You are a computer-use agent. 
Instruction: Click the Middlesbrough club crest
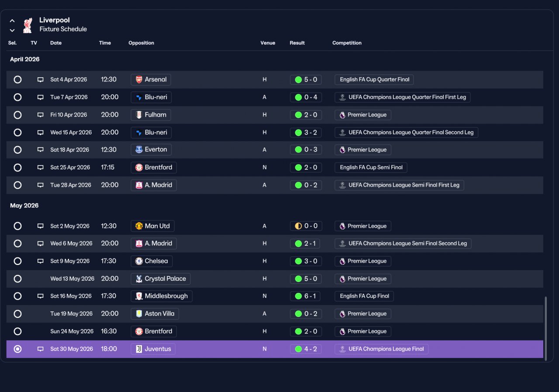139,296
